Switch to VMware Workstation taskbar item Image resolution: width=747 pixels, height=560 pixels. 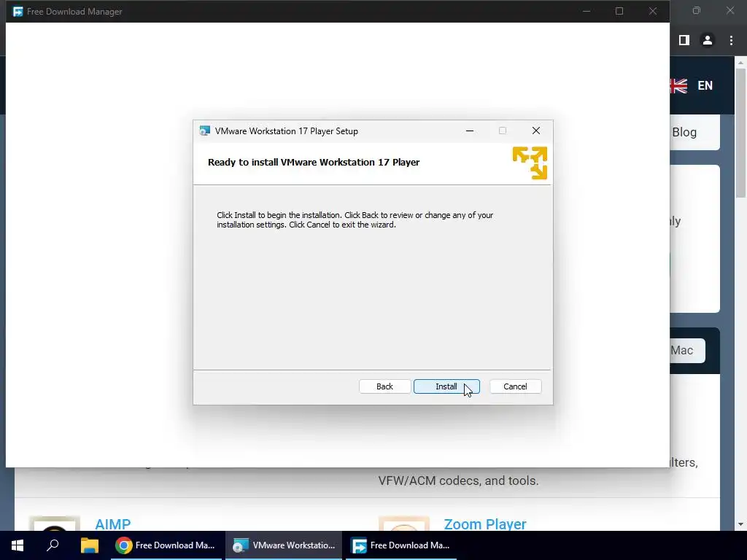click(284, 545)
